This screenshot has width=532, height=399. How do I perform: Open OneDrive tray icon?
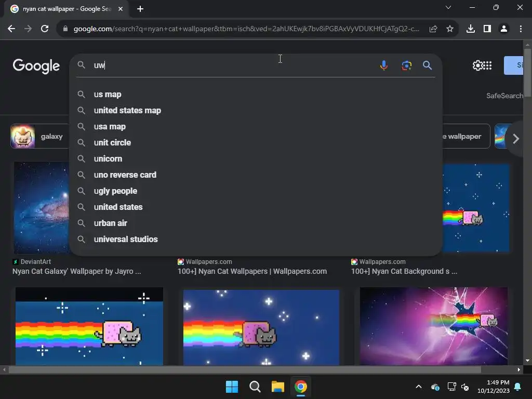(435, 387)
